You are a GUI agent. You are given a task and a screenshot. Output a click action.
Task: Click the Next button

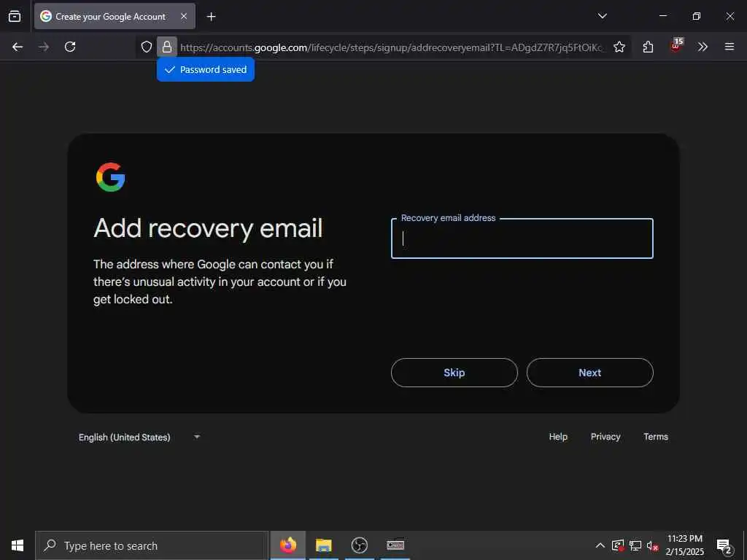click(589, 373)
